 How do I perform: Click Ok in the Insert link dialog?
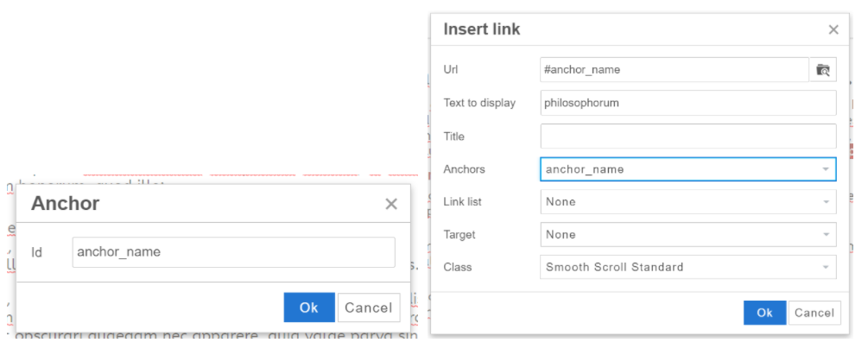point(764,313)
